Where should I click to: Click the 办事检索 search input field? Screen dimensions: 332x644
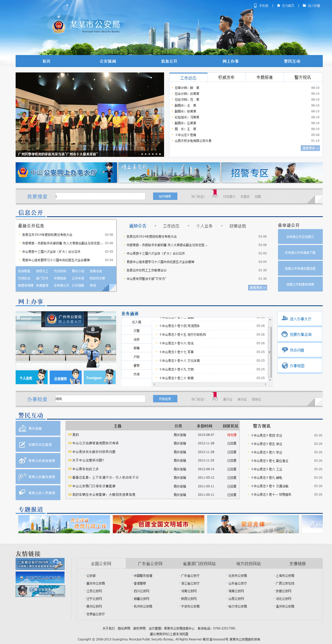[100, 399]
